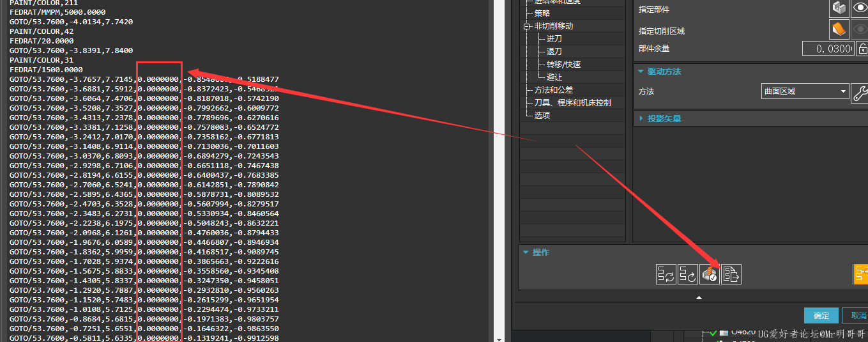
Task: Select 非切削移动 in the settings tree
Action: coord(554,26)
